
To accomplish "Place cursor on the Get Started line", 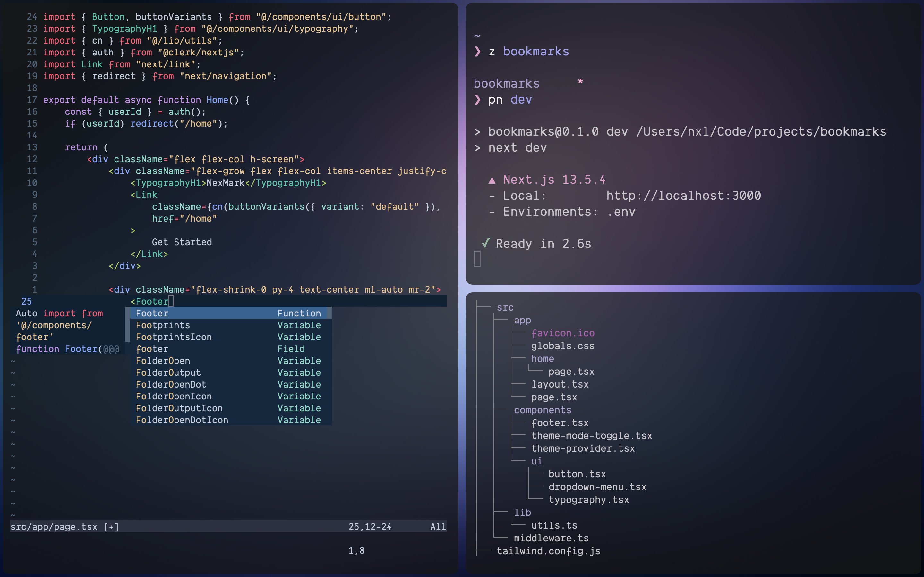I will (x=182, y=242).
